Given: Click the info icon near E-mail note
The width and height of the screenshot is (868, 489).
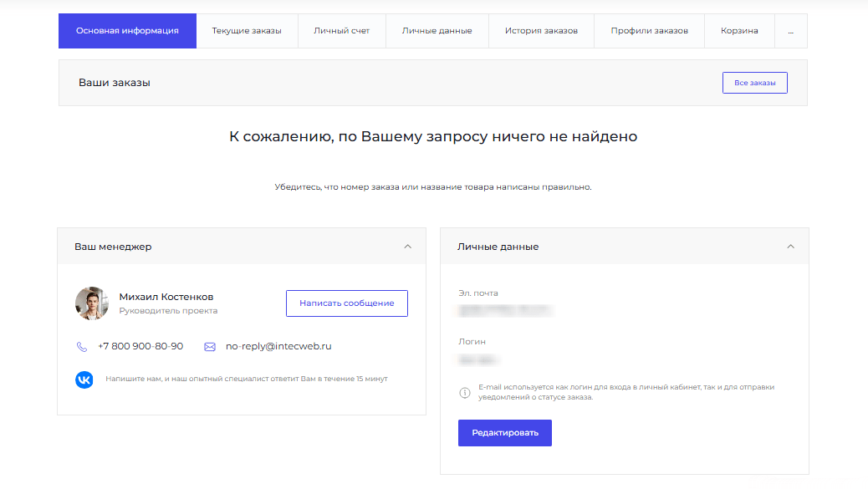Looking at the screenshot, I should [x=465, y=393].
